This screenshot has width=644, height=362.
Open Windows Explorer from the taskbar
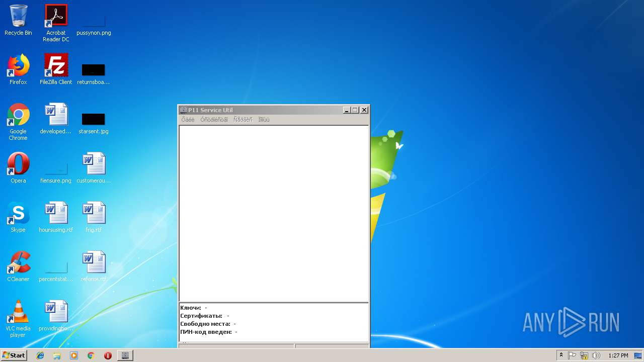57,355
